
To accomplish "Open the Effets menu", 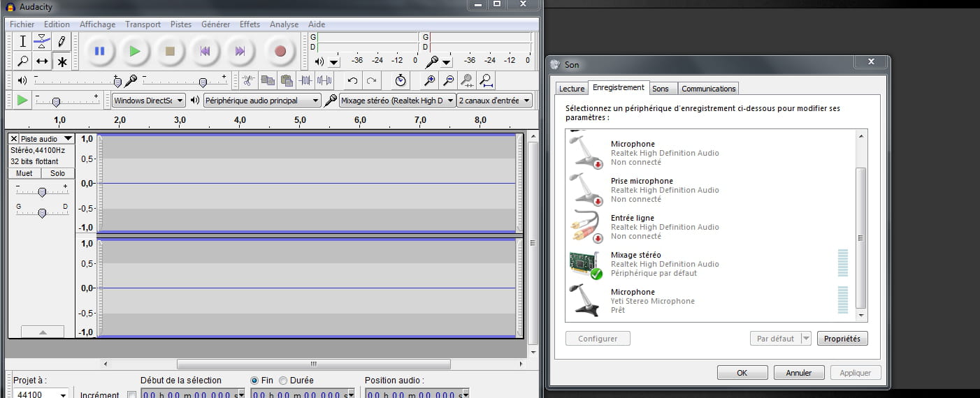I will (x=250, y=24).
